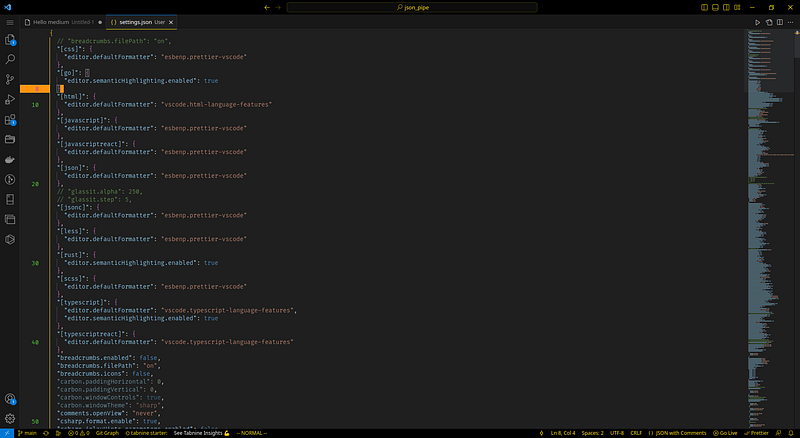Click the minimap code overview
Image resolution: width=800 pixels, height=438 pixels.
pos(769,228)
